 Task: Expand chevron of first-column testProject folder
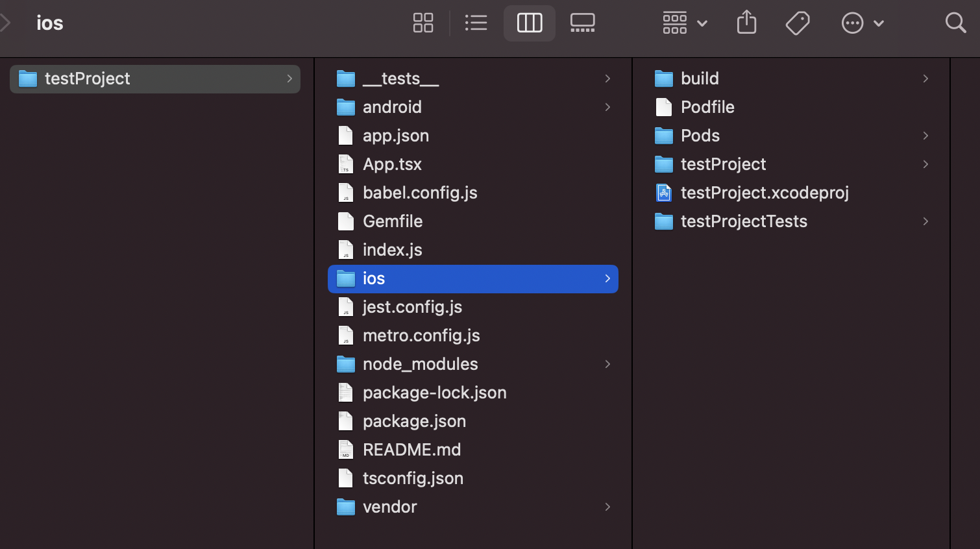click(289, 79)
